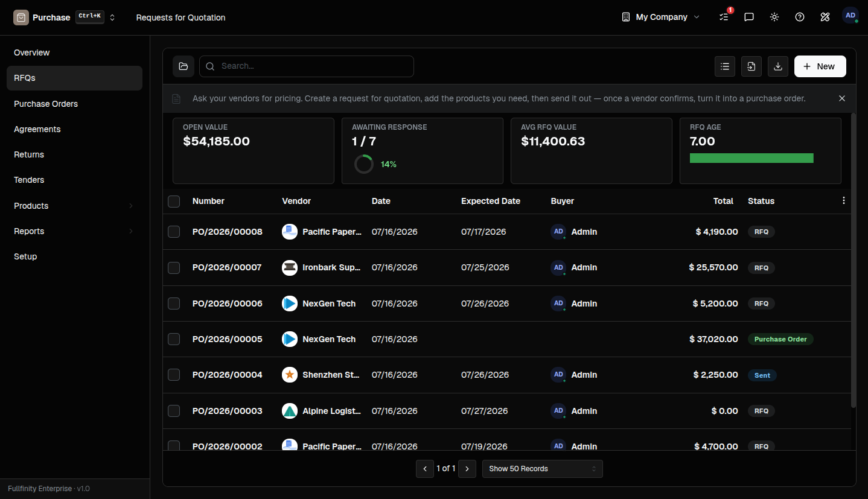Dismiss the vendor pricing hint banner

point(842,98)
